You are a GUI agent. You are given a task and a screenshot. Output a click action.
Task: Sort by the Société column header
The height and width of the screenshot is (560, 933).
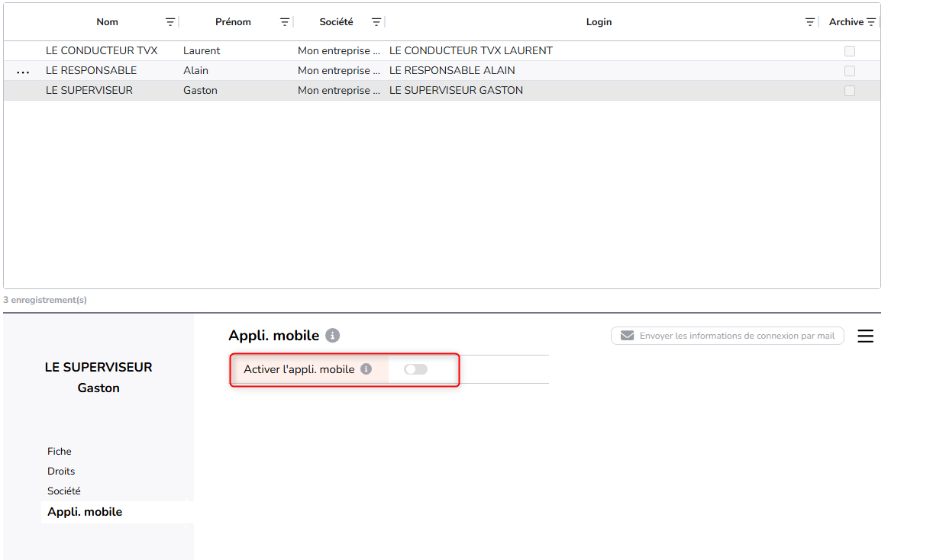click(337, 22)
